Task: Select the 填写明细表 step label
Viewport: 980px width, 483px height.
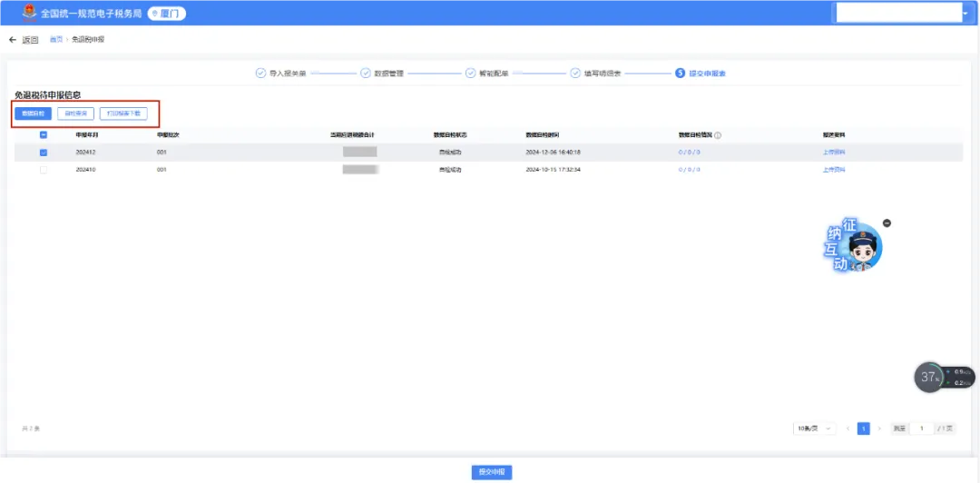Action: click(x=603, y=74)
